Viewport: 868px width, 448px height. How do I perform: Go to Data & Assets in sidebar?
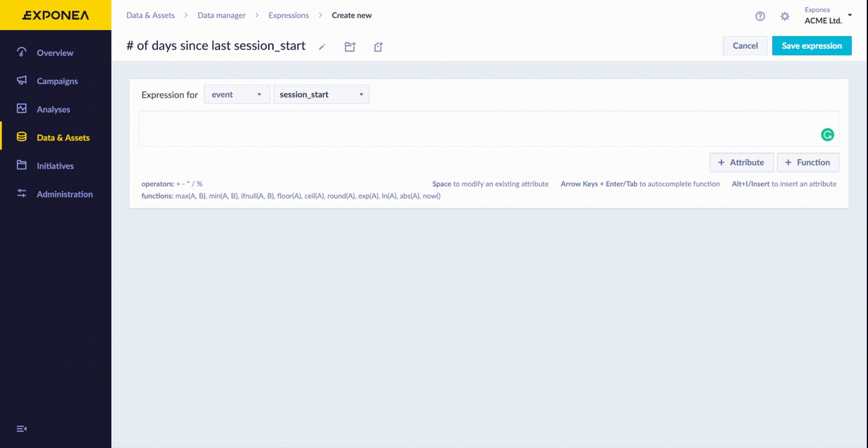click(63, 137)
